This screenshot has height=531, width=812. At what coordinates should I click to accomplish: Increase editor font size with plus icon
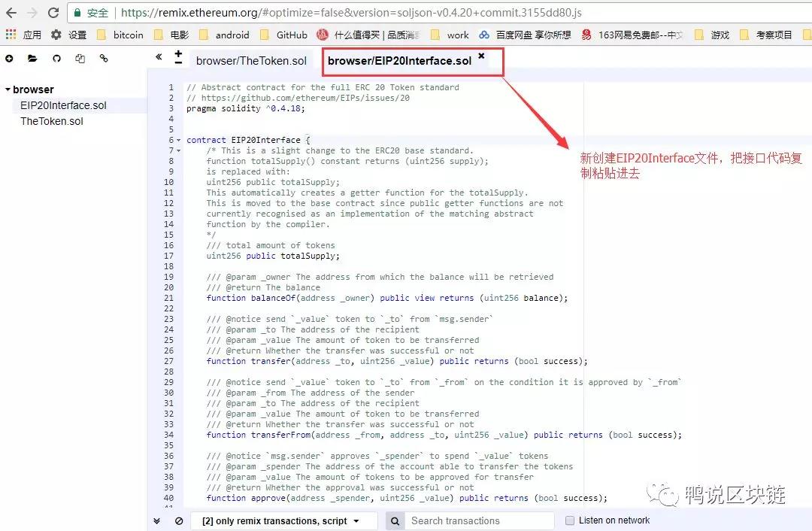point(178,53)
